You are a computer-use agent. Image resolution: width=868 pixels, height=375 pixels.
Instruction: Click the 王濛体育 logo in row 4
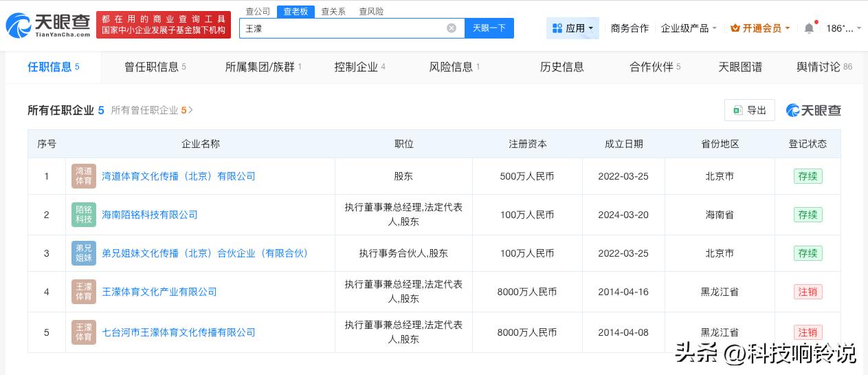pyautogui.click(x=84, y=292)
